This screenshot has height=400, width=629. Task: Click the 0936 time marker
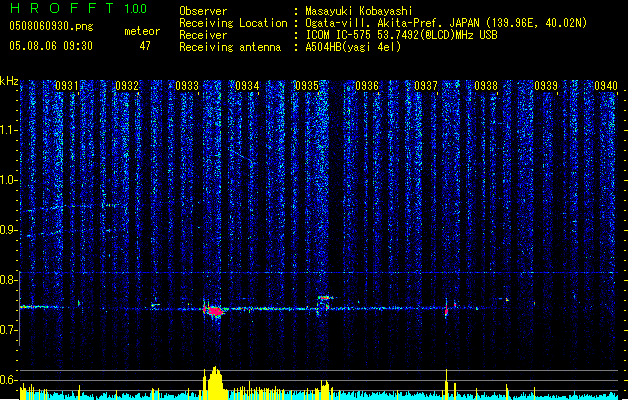click(367, 86)
